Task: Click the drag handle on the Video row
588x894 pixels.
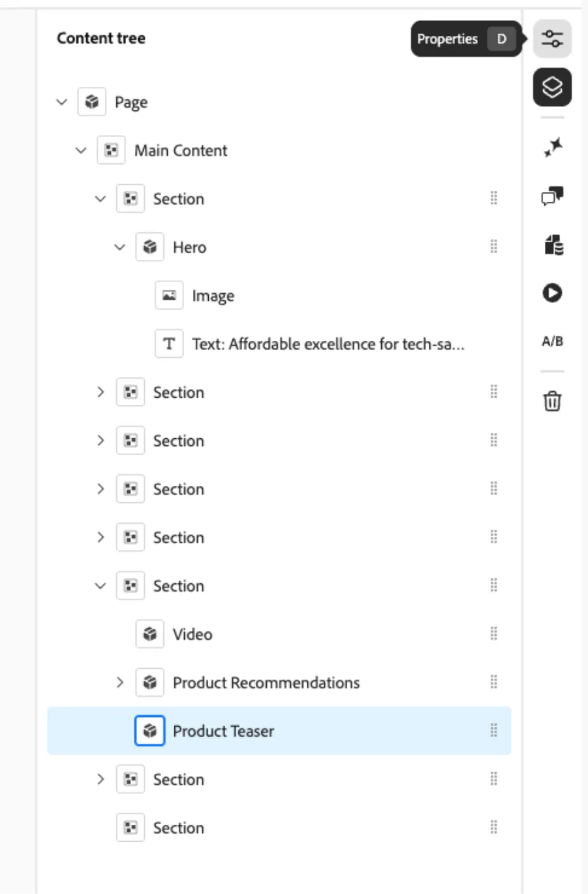Action: point(494,633)
